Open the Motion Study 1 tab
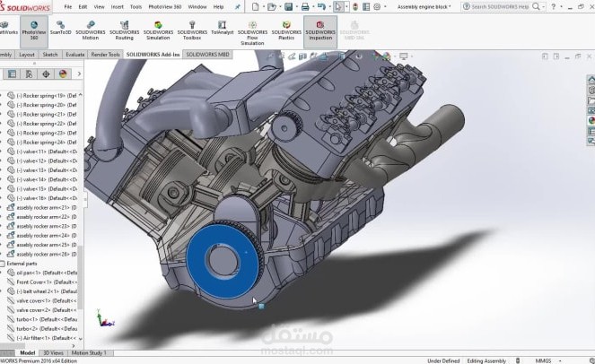 click(x=90, y=353)
